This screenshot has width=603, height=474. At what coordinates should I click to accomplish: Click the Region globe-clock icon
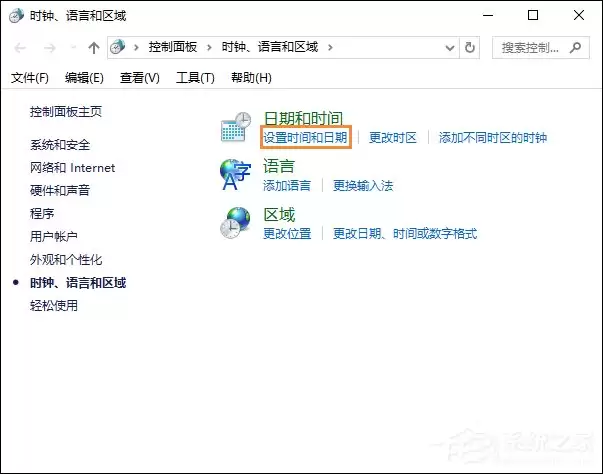(235, 223)
